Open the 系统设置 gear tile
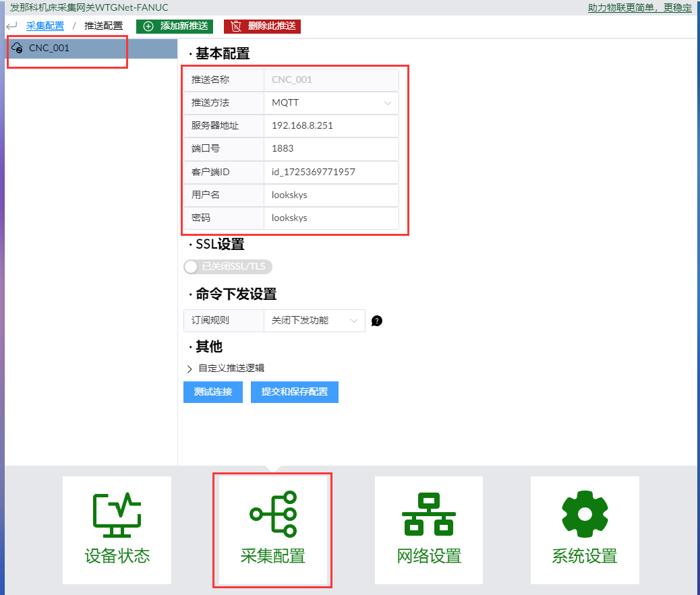Viewport: 700px width, 595px height. (x=585, y=530)
